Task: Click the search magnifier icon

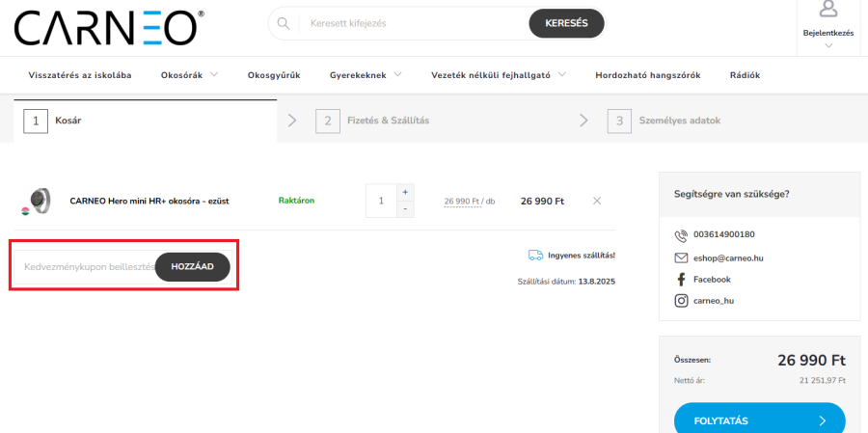Action: point(283,23)
